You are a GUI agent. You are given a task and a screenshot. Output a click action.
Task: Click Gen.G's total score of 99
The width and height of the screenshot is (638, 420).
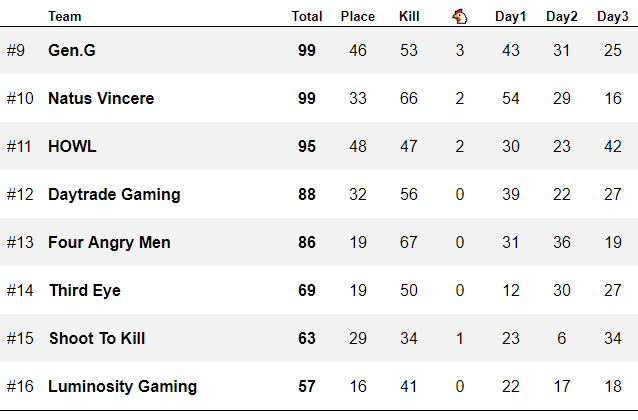(x=307, y=50)
